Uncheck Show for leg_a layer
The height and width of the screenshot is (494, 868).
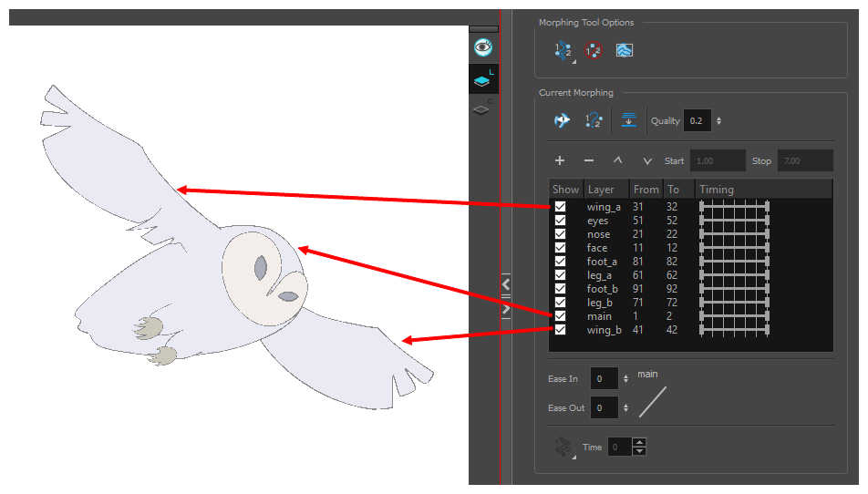tap(560, 275)
